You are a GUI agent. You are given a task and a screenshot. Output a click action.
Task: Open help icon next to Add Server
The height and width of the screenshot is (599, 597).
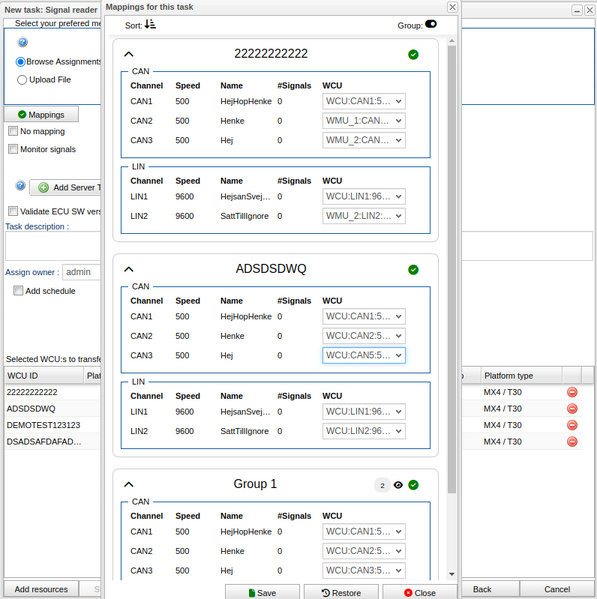point(21,186)
